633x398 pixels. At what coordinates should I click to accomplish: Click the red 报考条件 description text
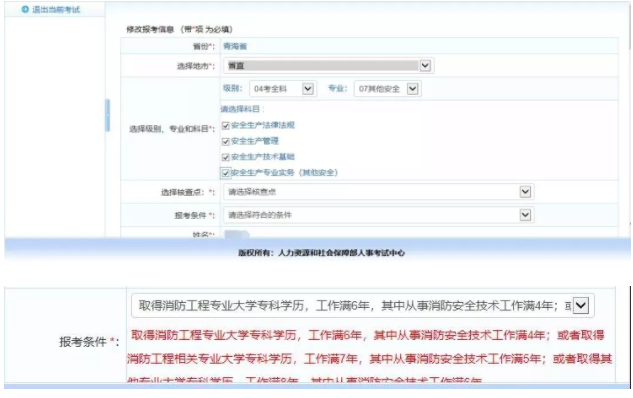[x=369, y=357]
